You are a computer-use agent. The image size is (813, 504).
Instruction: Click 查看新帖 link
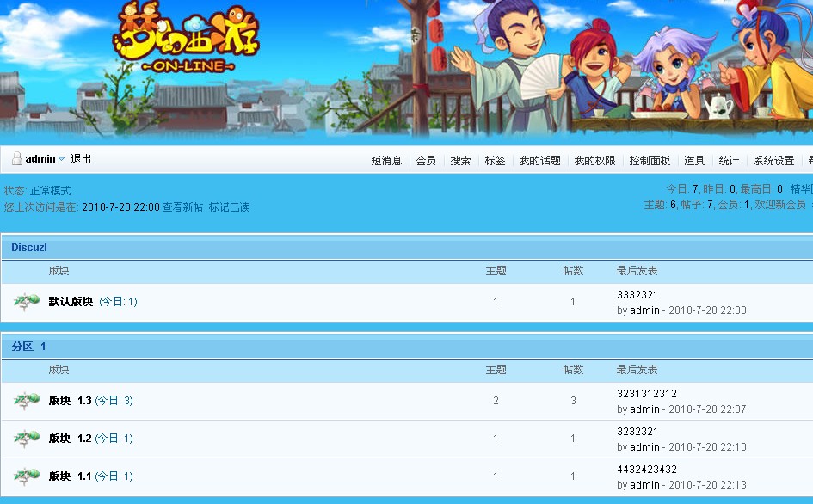click(182, 207)
